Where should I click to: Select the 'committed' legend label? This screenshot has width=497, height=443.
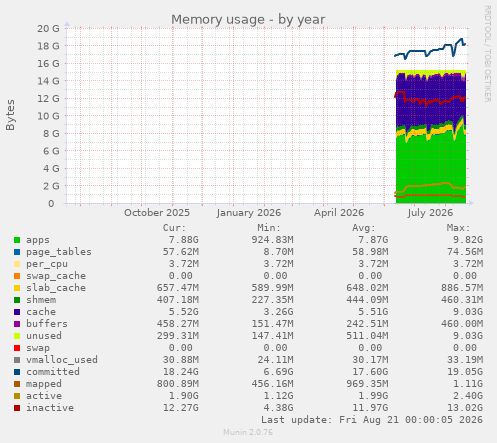pyautogui.click(x=53, y=372)
